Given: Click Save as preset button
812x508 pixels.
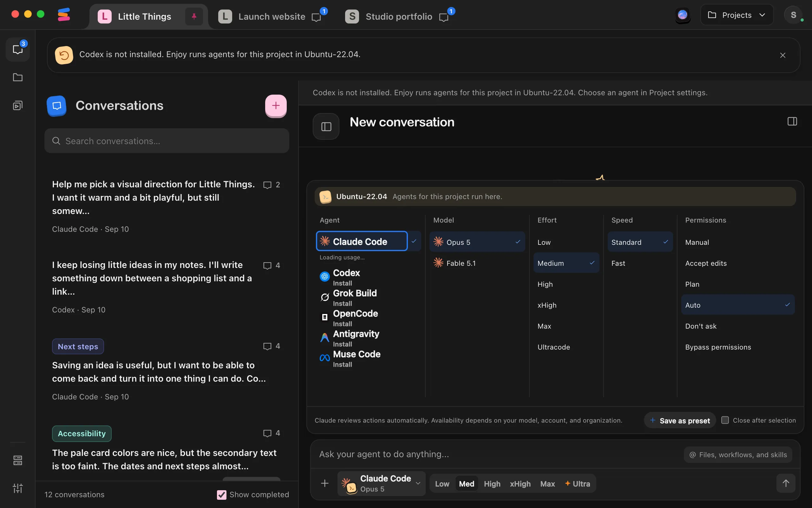Looking at the screenshot, I should [680, 420].
